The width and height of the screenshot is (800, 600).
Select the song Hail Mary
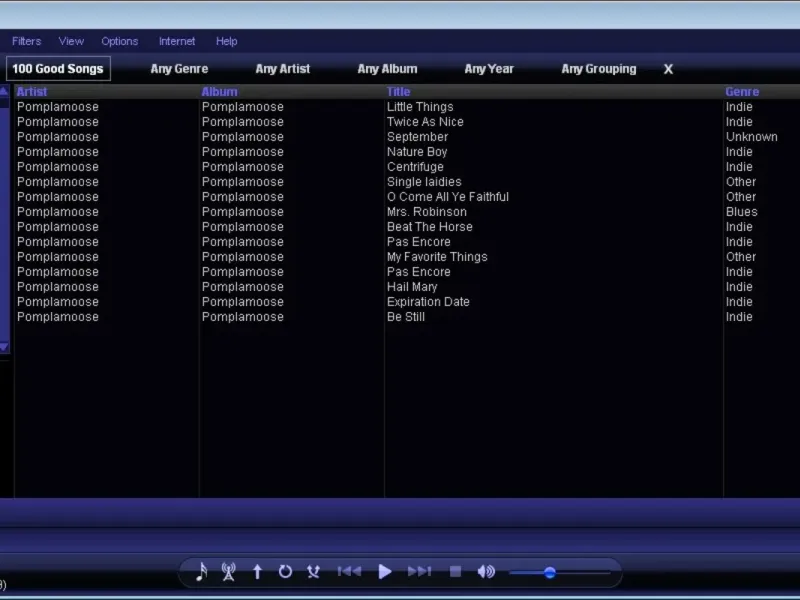(412, 287)
